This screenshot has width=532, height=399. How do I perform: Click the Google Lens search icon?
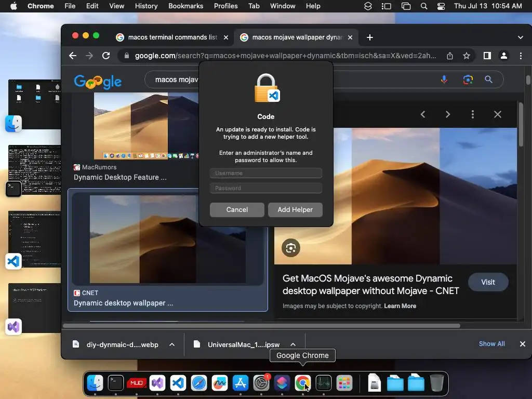[468, 79]
